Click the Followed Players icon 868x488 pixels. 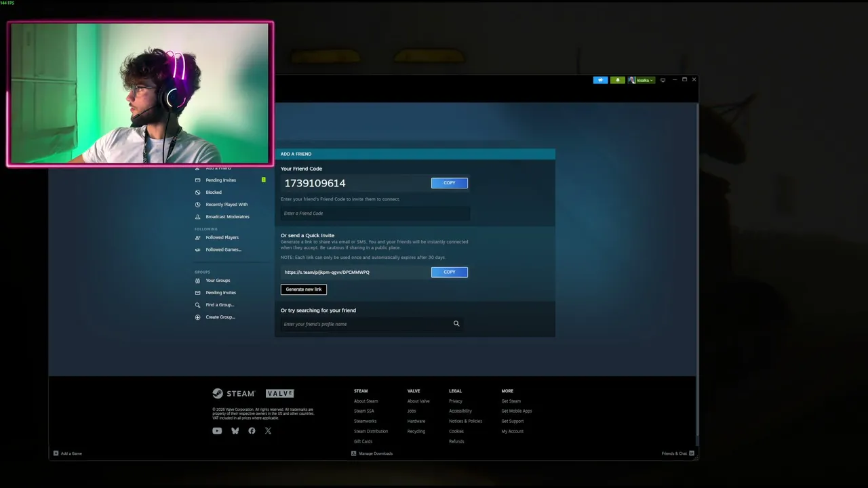click(x=198, y=238)
